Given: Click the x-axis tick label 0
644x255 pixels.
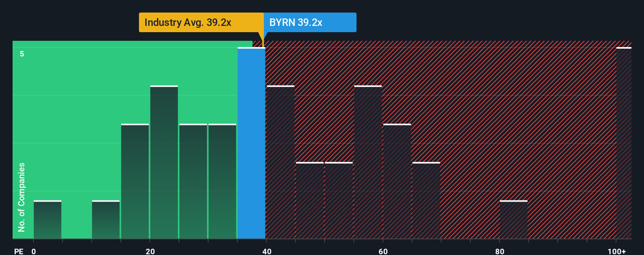Looking at the screenshot, I should pyautogui.click(x=34, y=251).
